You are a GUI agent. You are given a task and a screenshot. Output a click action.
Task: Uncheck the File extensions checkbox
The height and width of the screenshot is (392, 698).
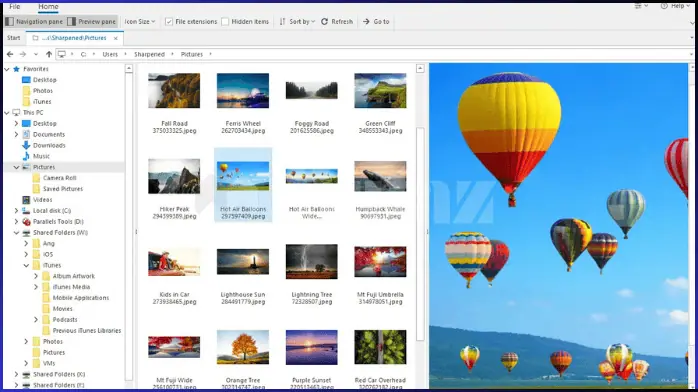(x=169, y=21)
